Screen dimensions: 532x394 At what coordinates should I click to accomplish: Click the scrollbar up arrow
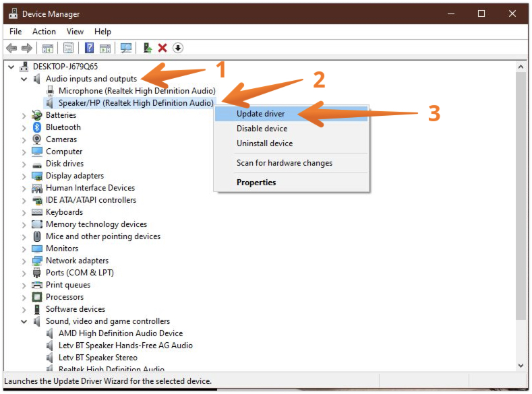[x=521, y=67]
